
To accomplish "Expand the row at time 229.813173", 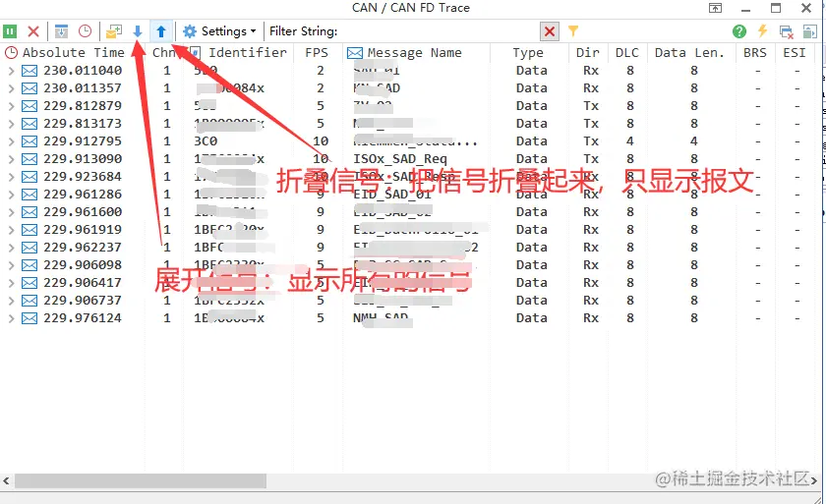I will (x=11, y=124).
